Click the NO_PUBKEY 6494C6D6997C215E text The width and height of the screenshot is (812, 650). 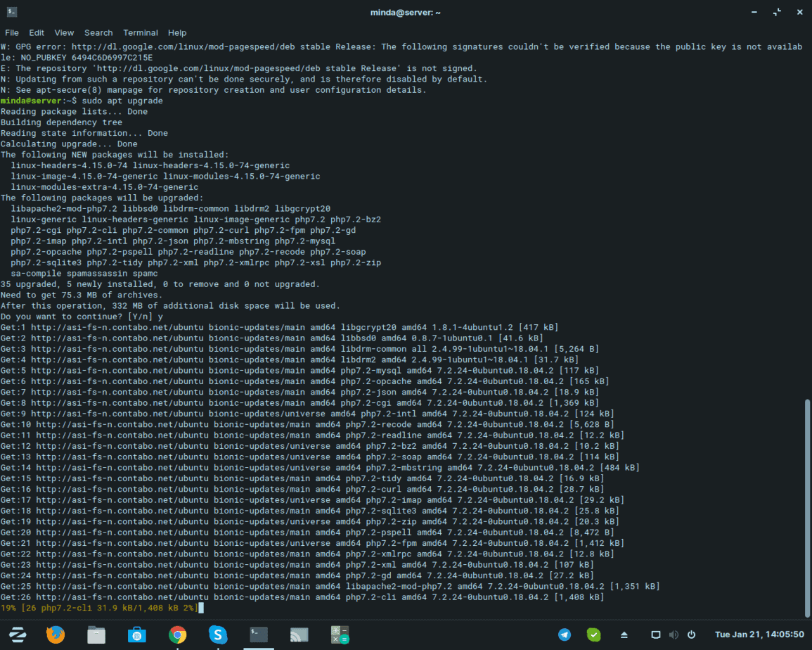(x=86, y=58)
